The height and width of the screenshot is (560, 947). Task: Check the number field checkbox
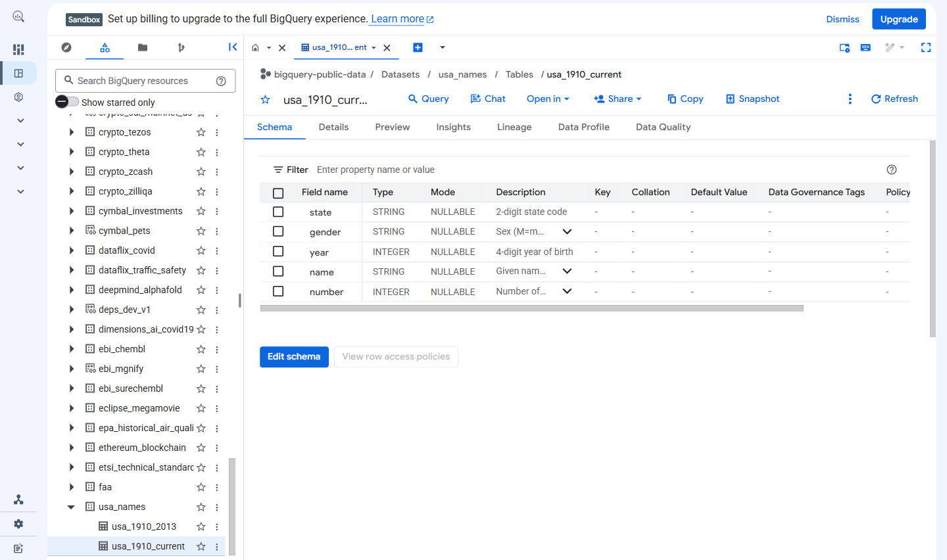tap(278, 291)
